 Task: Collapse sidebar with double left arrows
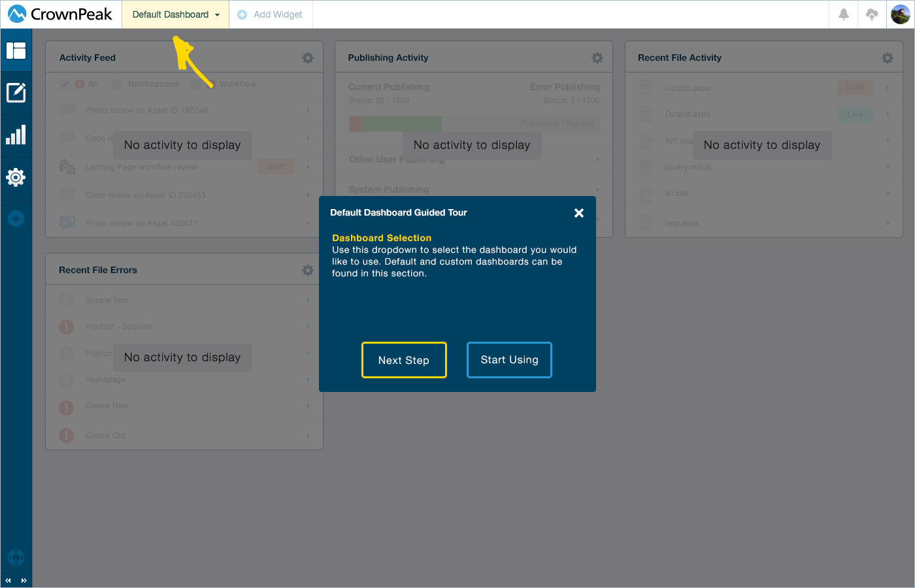coord(8,580)
